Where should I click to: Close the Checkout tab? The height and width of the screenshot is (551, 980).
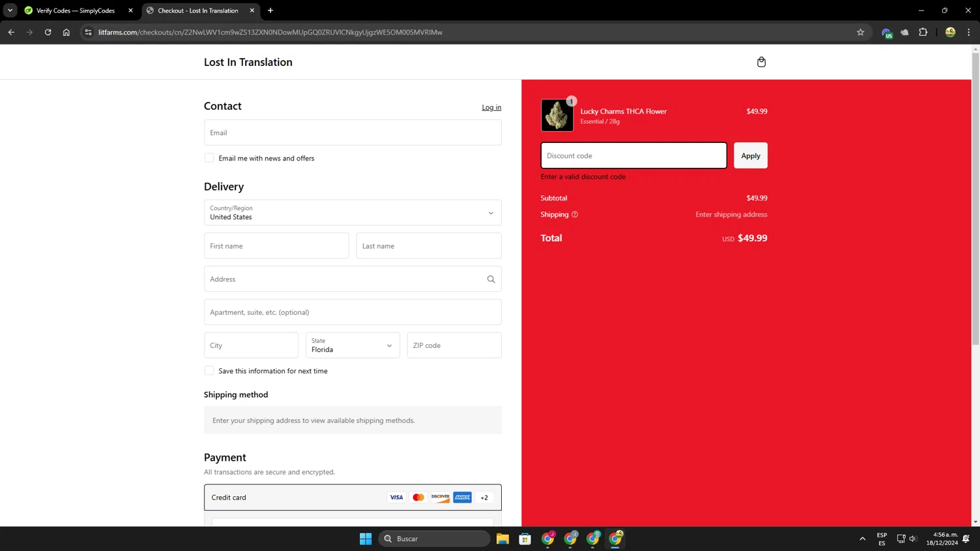[252, 10]
